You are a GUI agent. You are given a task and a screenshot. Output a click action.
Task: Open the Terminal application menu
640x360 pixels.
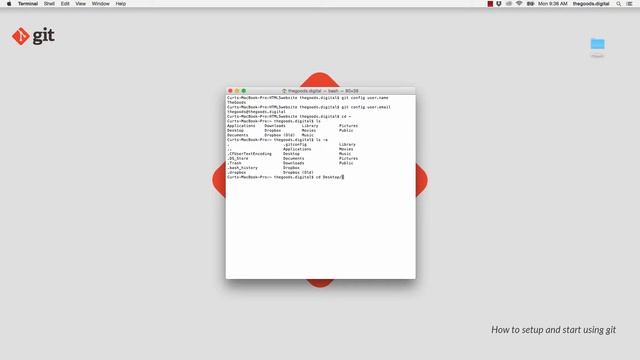tap(28, 4)
